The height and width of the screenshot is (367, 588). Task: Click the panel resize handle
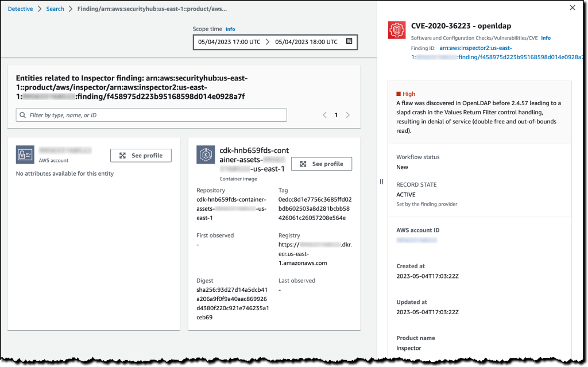[381, 181]
